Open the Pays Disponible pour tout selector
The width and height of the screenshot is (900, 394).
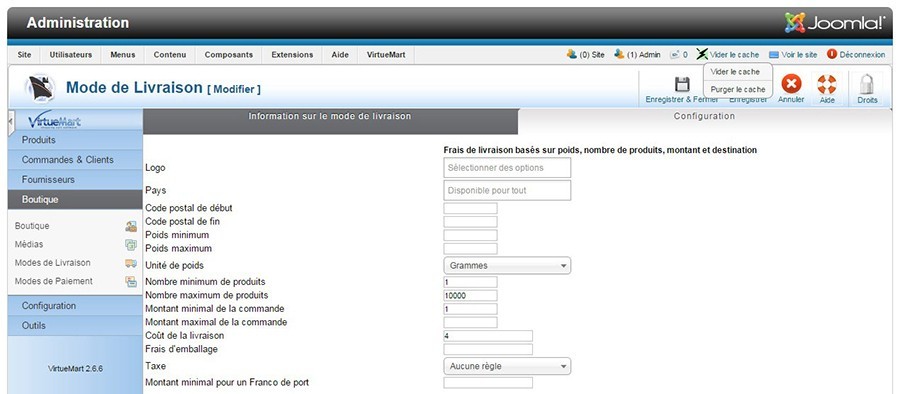(x=507, y=190)
